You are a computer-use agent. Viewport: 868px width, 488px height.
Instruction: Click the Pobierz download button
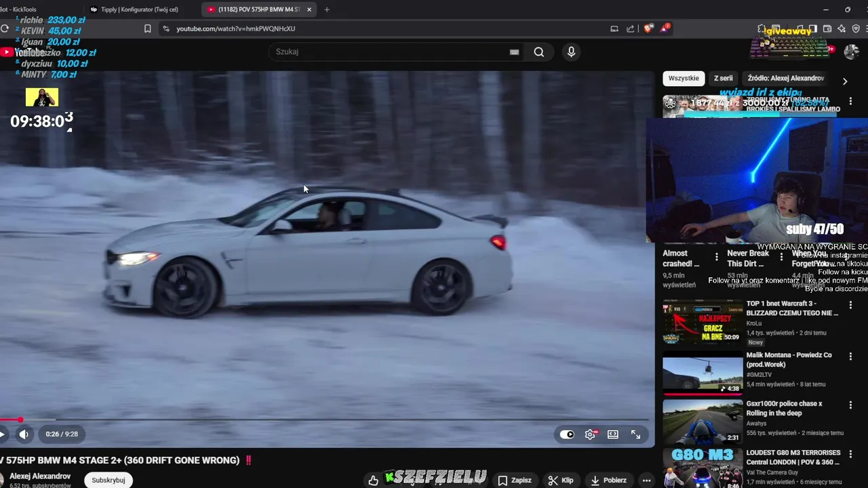click(x=608, y=481)
